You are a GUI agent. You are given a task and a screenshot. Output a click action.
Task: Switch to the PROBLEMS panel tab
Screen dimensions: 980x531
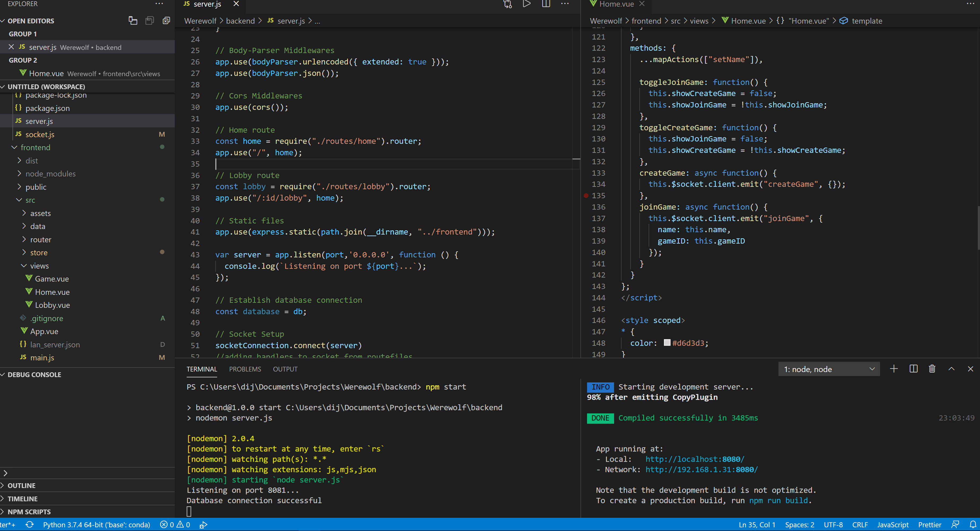tap(245, 369)
